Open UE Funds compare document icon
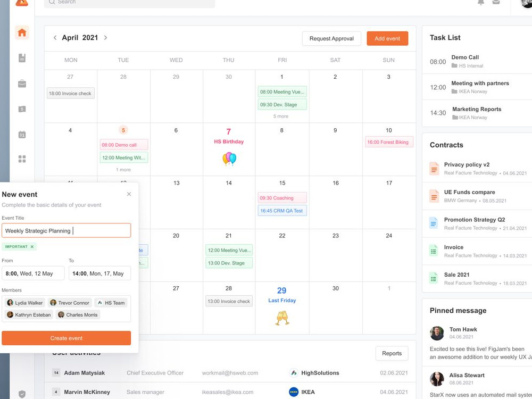The image size is (532, 399). click(x=434, y=196)
